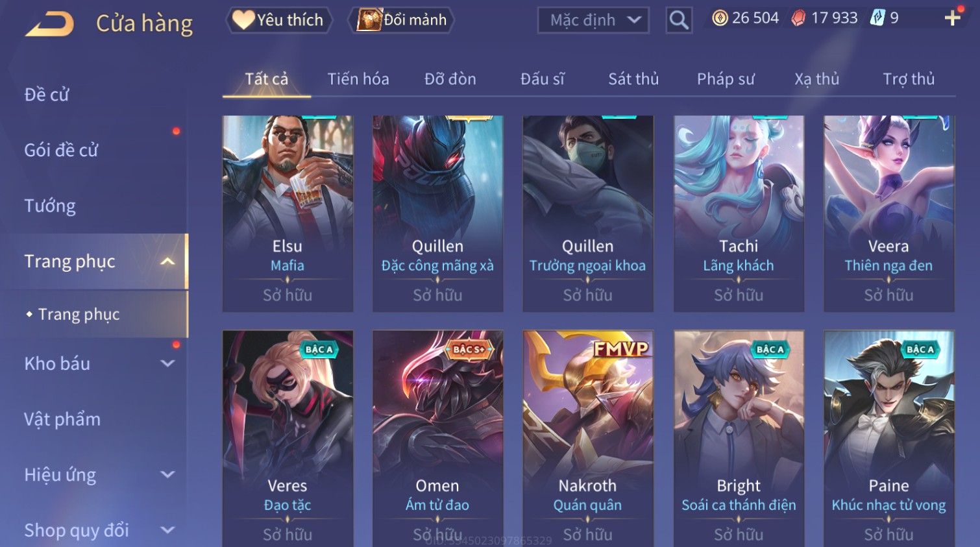Click the blue voucher icon
The image size is (980, 547).
click(x=877, y=18)
